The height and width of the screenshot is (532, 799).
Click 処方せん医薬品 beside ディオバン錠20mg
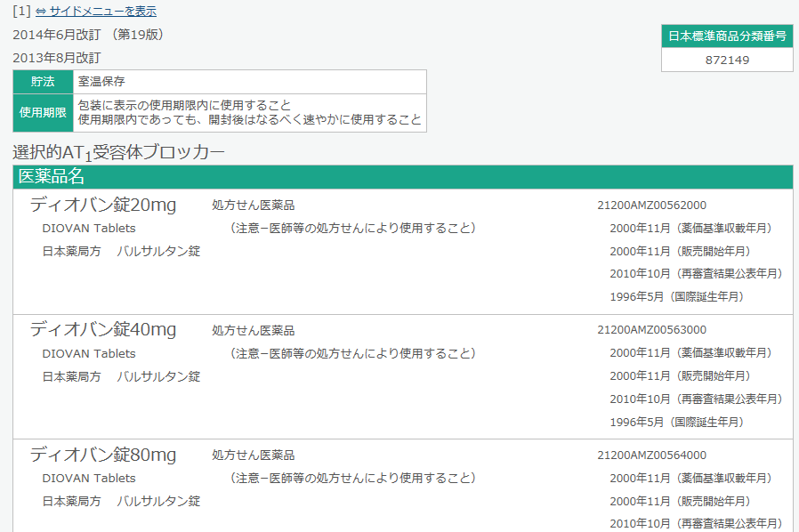pos(254,206)
